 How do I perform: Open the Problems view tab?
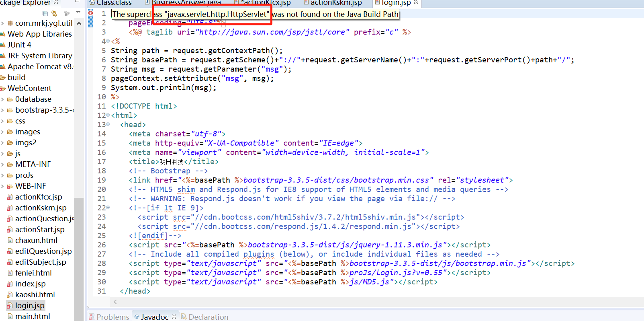(109, 317)
